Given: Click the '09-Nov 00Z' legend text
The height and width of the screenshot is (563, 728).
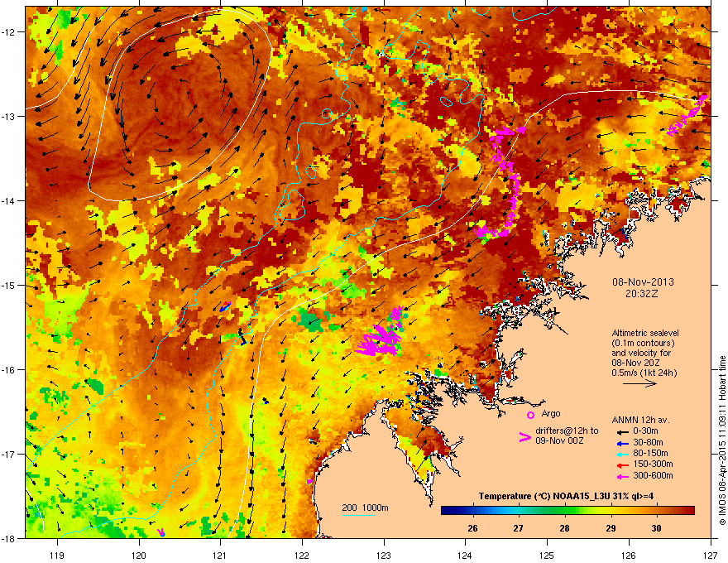Looking at the screenshot, I should (x=559, y=440).
